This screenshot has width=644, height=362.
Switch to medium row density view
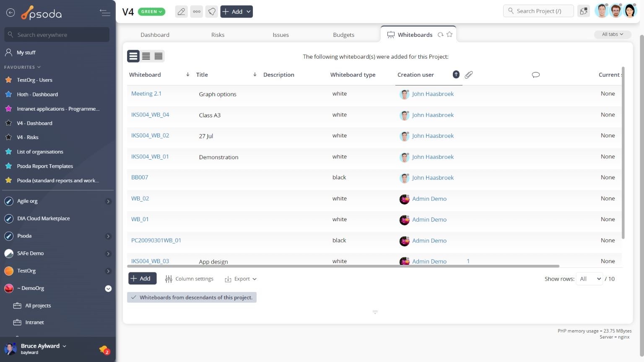146,56
